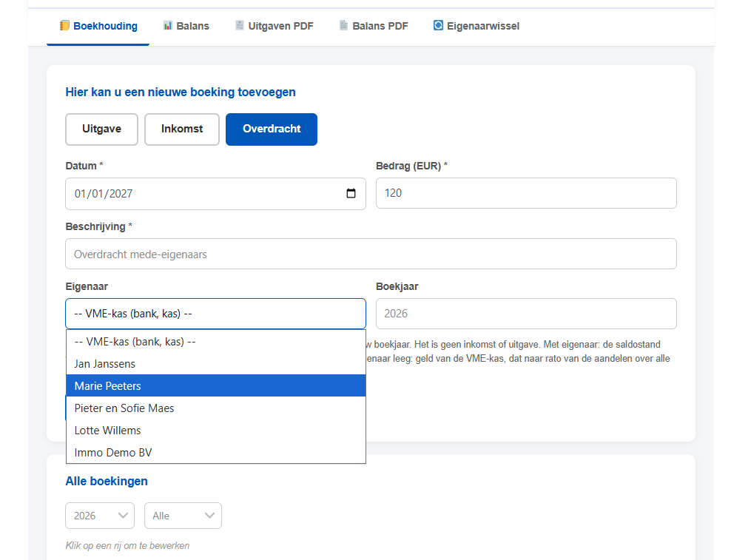This screenshot has height=560, width=734.
Task: Click the Bedrag (EUR) amount field
Action: [526, 193]
